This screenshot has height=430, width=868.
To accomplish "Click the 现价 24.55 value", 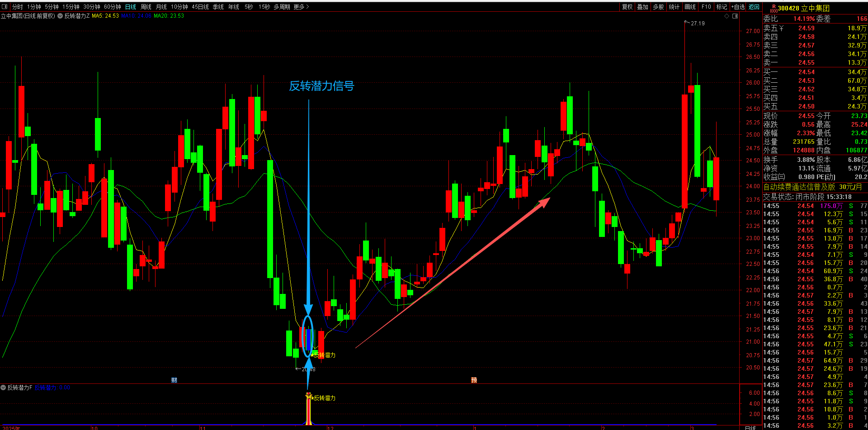I will click(x=806, y=116).
